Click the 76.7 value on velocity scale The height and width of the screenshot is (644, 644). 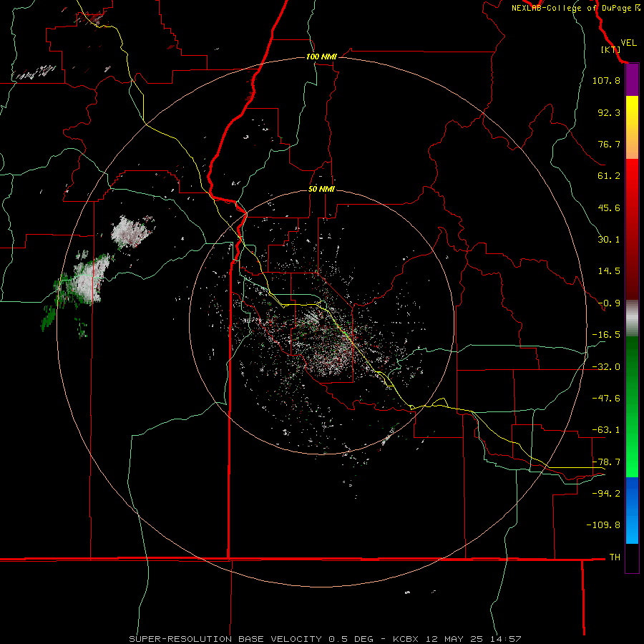click(x=609, y=144)
